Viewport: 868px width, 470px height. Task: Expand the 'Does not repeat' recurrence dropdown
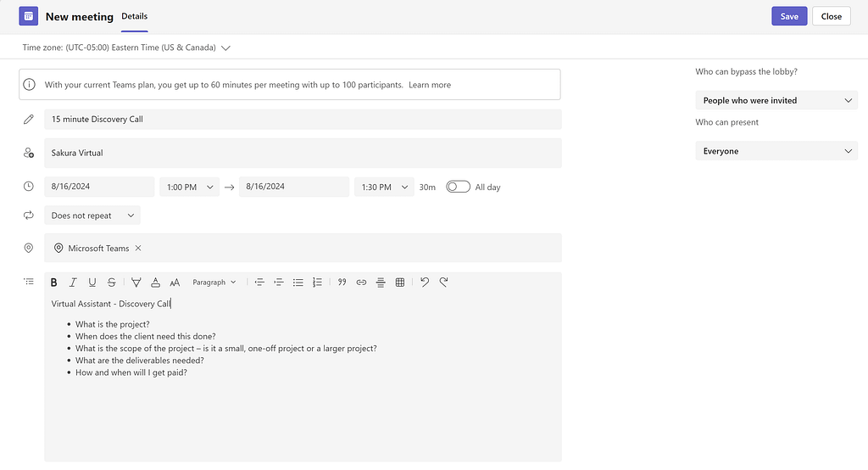click(x=92, y=215)
